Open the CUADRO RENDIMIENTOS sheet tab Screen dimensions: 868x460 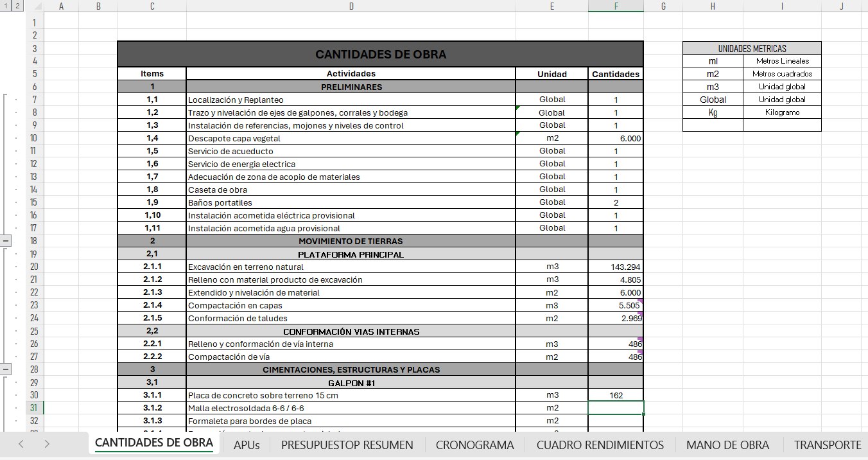point(600,445)
